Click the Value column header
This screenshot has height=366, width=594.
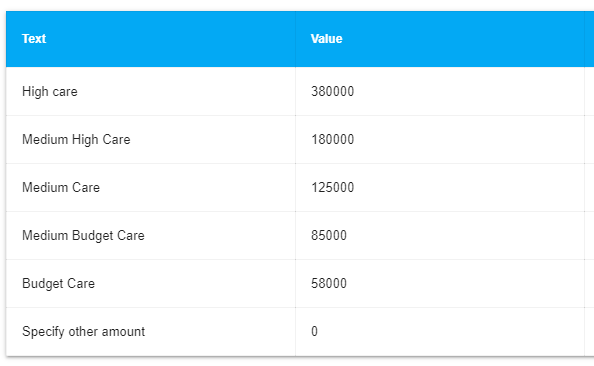(x=327, y=39)
